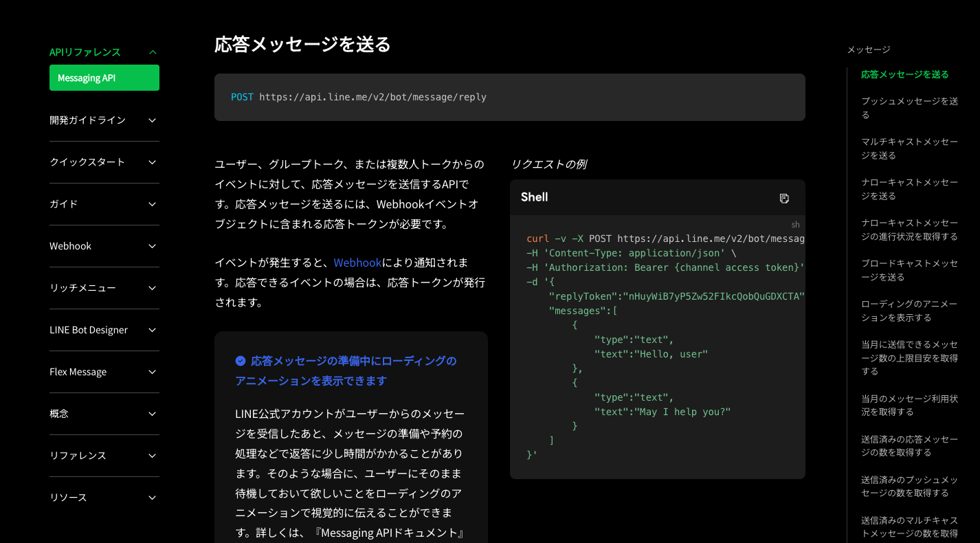Expand the ガイド sidebar section

tap(153, 204)
